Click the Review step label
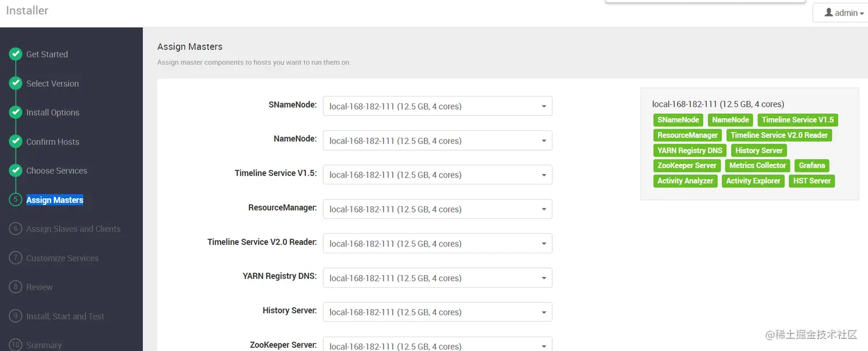The image size is (868, 351). [x=40, y=287]
